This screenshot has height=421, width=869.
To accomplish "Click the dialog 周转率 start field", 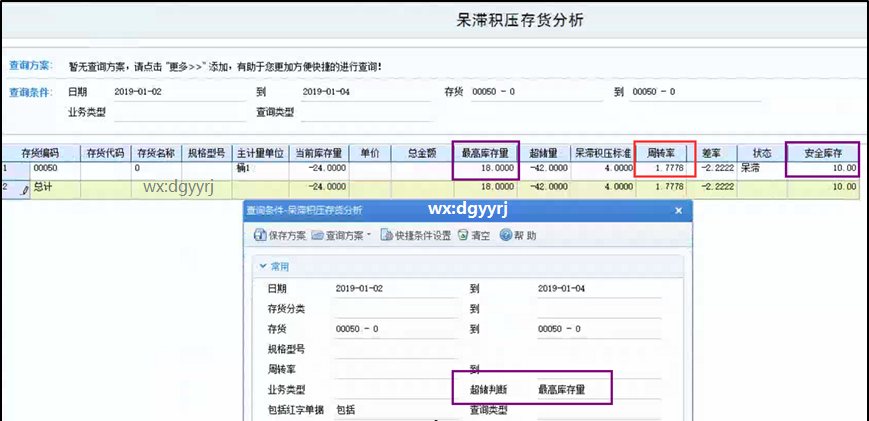I will pos(396,369).
